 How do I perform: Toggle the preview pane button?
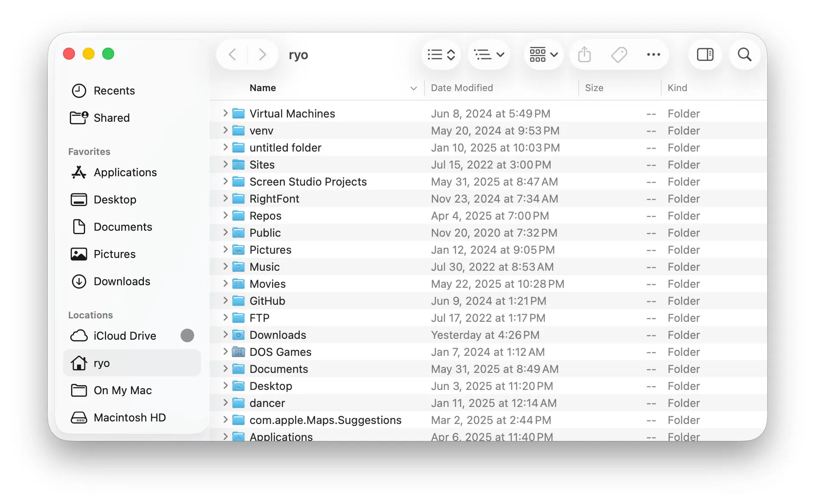(x=705, y=54)
